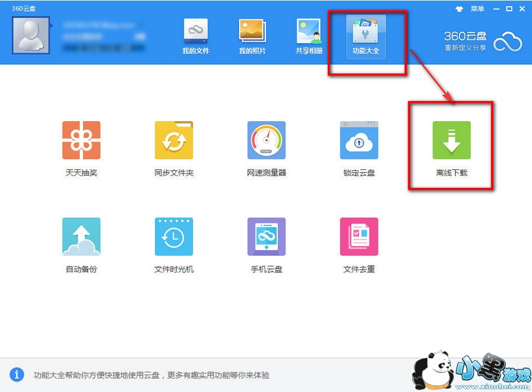Open the 菜单 menu in title bar
The width and height of the screenshot is (532, 392).
pos(478,9)
